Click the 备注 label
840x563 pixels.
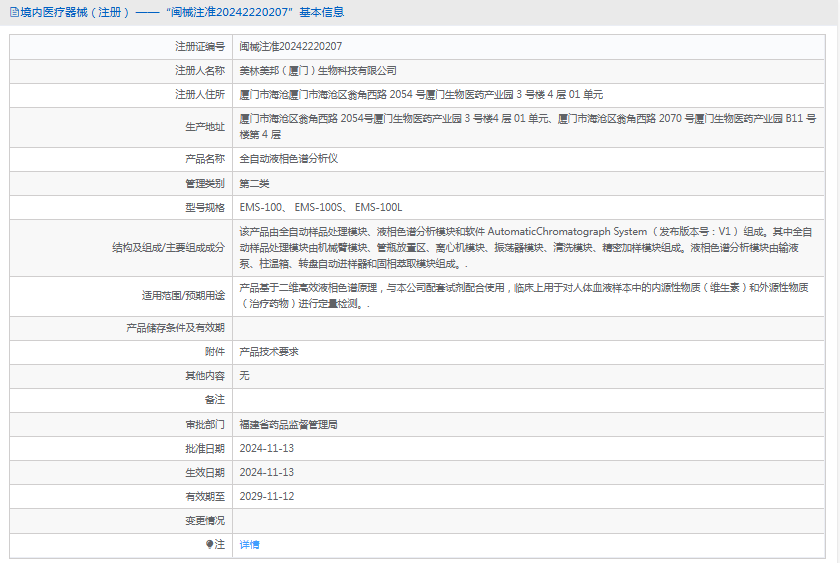pos(215,400)
